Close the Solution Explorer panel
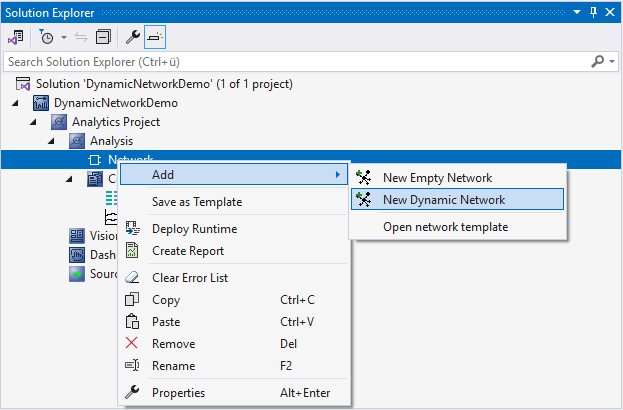This screenshot has height=410, width=623. tap(610, 12)
